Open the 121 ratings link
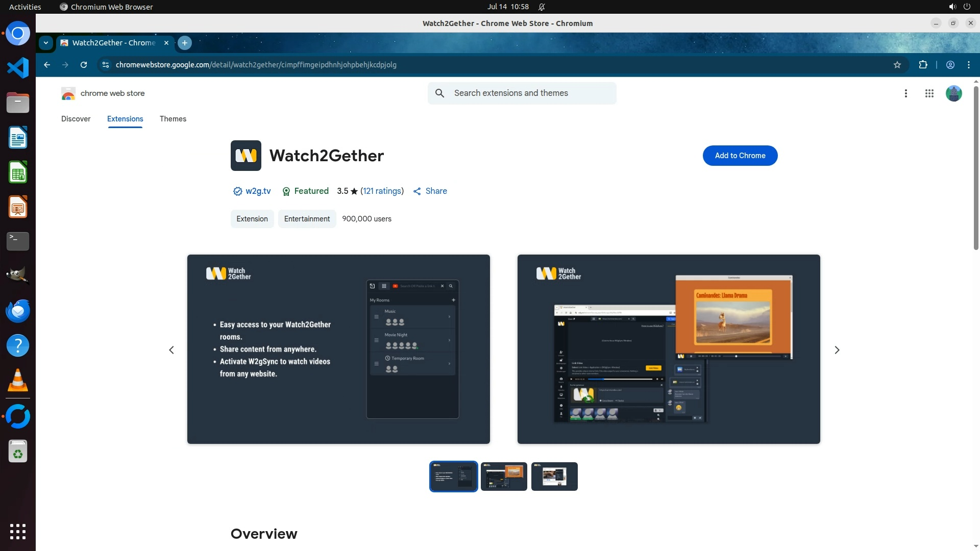Screen dimensions: 980x551 click(x=382, y=191)
